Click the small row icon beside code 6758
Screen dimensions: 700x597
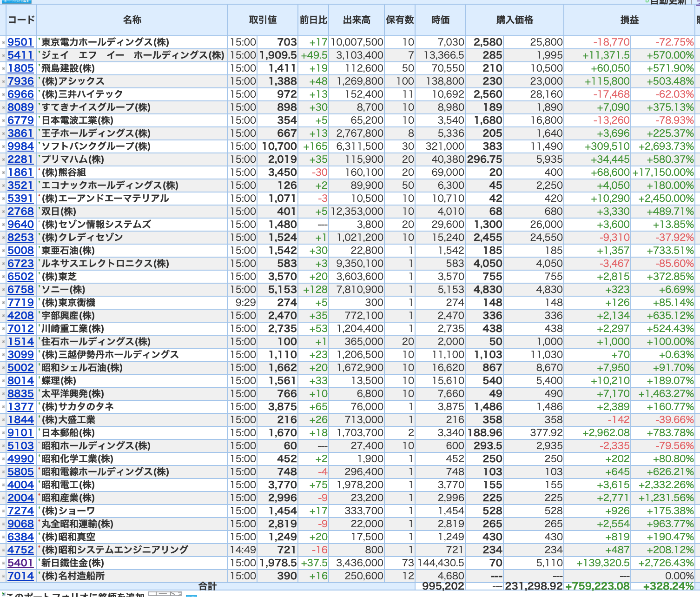point(3,290)
